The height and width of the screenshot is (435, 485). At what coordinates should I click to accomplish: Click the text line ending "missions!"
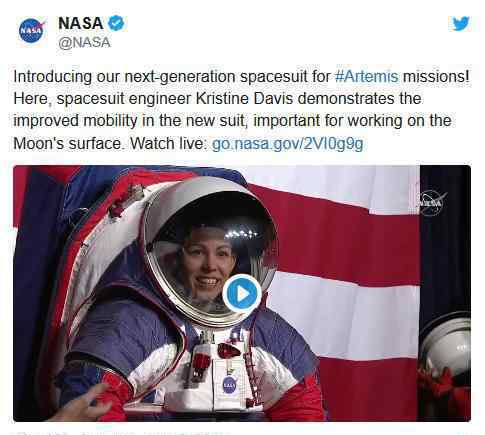241,77
